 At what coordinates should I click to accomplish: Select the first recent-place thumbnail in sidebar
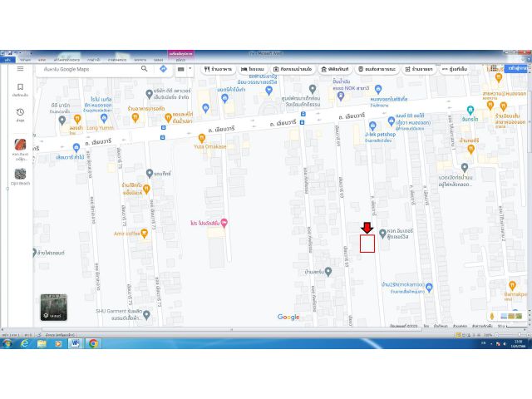tap(20, 145)
